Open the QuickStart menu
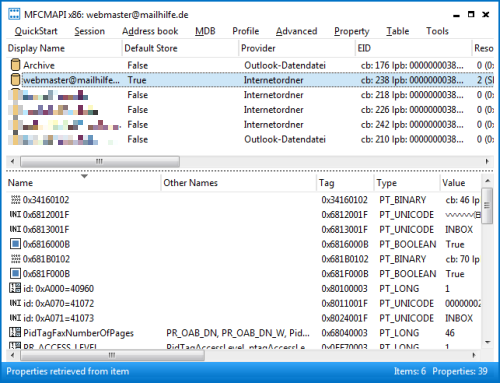Viewport: 500px width, 383px height. coord(36,31)
